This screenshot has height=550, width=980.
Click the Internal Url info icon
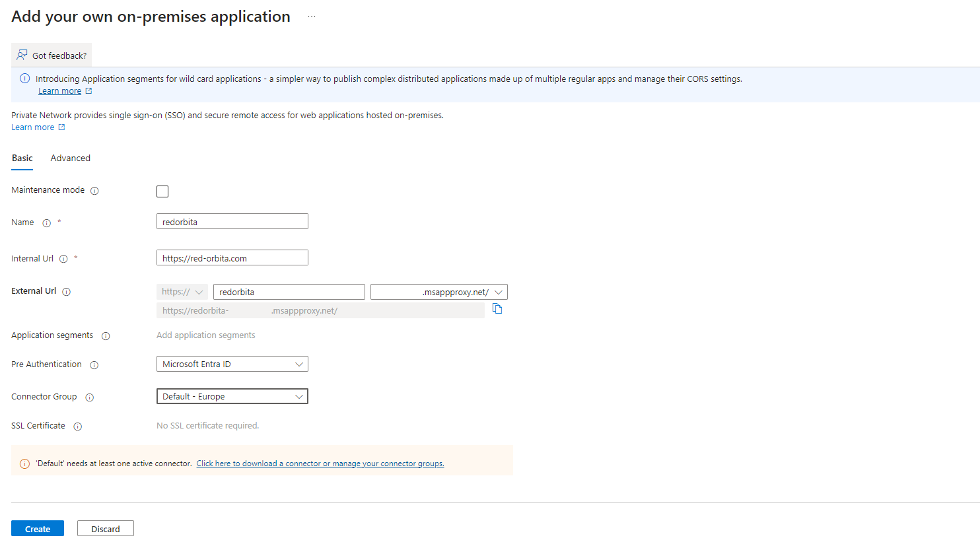[63, 259]
